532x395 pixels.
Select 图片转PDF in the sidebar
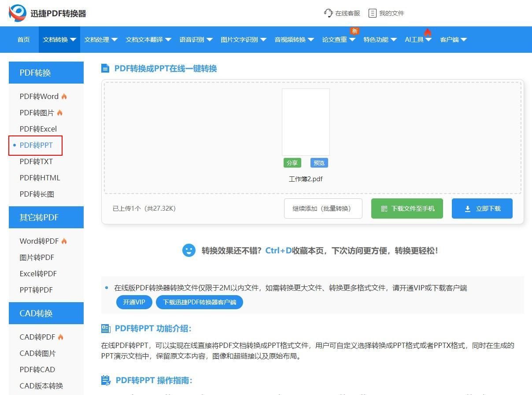point(37,257)
